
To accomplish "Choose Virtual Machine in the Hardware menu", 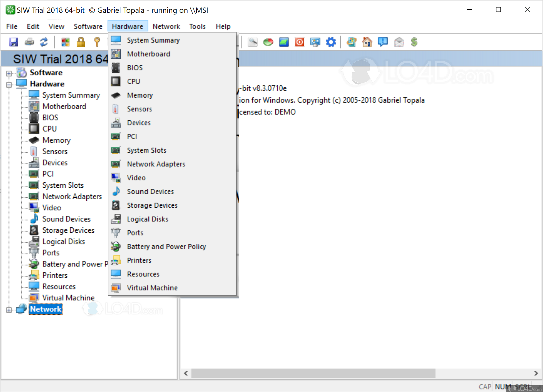I will click(x=152, y=287).
